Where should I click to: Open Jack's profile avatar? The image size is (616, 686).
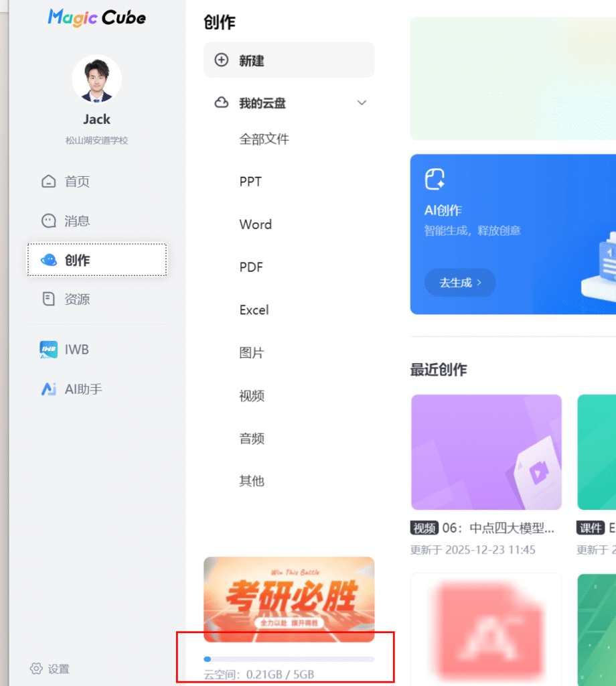pos(96,79)
